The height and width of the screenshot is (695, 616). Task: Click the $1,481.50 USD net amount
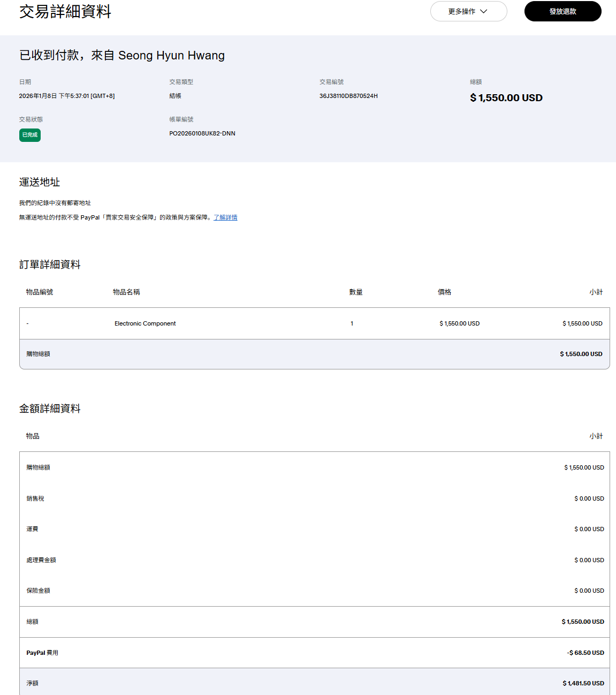[x=583, y=683]
